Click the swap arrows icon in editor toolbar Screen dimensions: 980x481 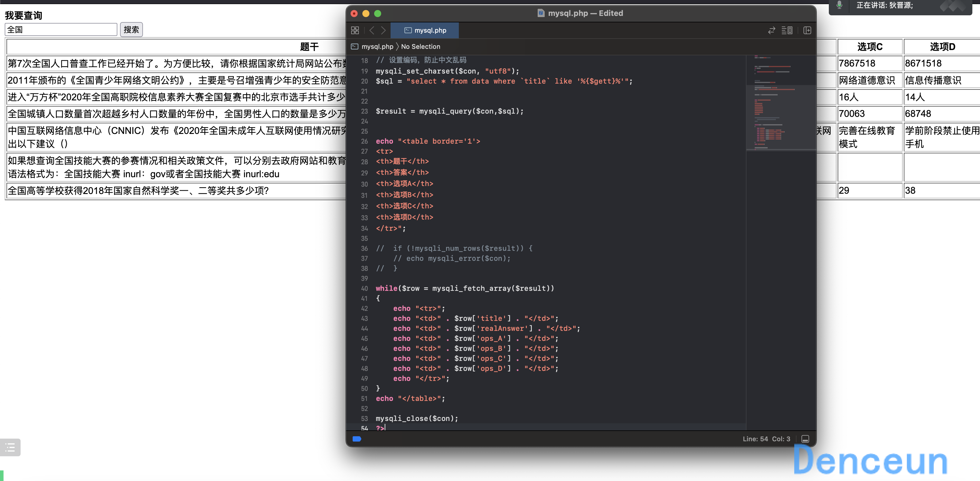771,30
